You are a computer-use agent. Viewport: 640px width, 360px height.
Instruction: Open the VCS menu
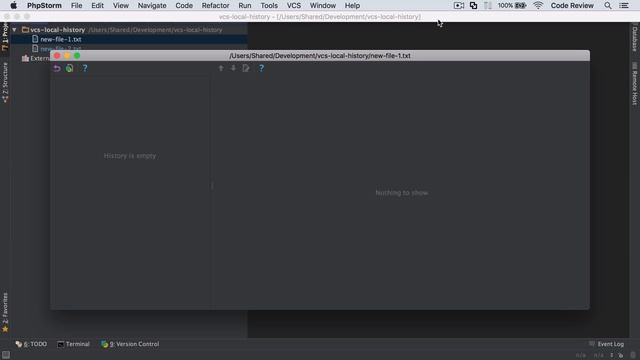[293, 6]
